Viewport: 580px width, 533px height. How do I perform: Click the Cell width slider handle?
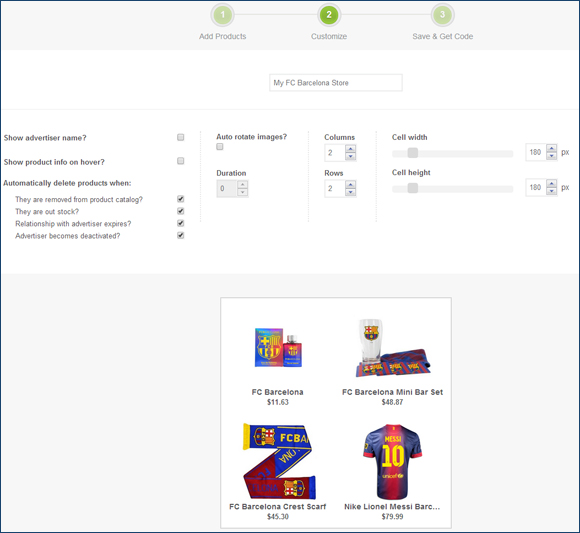tap(413, 153)
